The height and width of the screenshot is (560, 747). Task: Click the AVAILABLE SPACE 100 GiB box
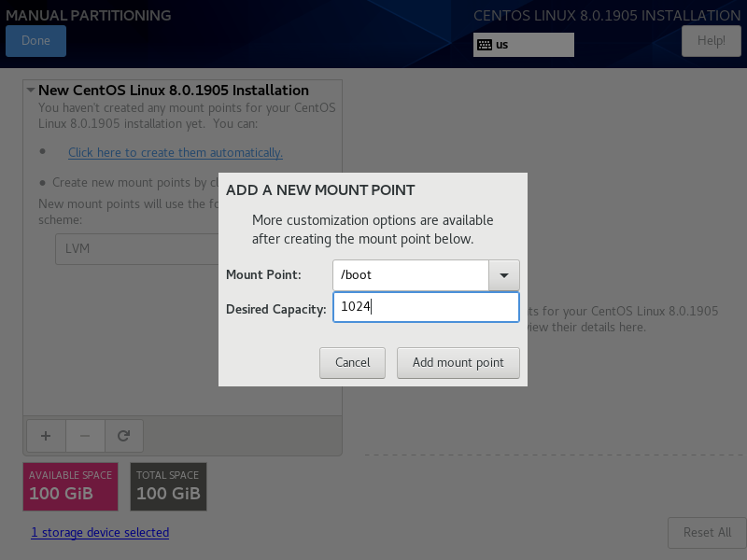(71, 486)
